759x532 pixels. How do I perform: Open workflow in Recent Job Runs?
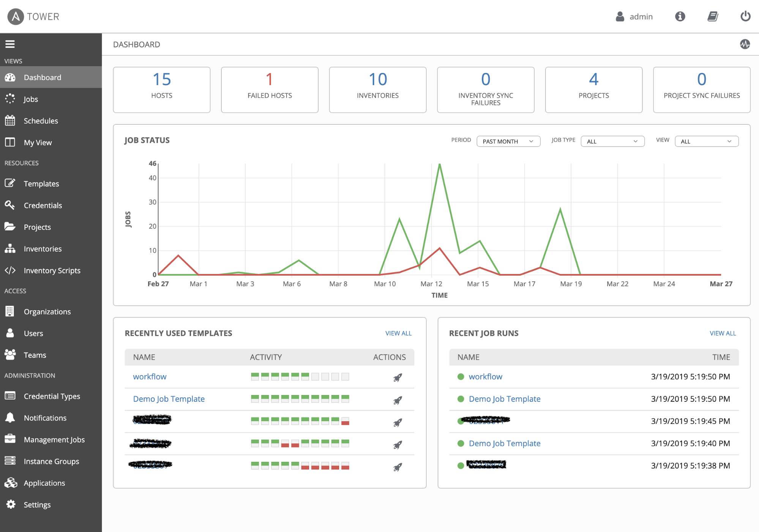(x=485, y=377)
